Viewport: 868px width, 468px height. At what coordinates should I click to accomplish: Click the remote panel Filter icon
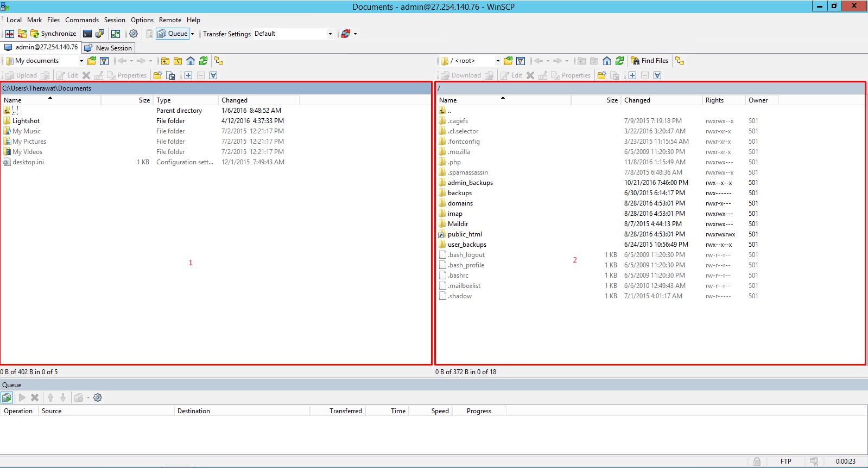[x=521, y=61]
